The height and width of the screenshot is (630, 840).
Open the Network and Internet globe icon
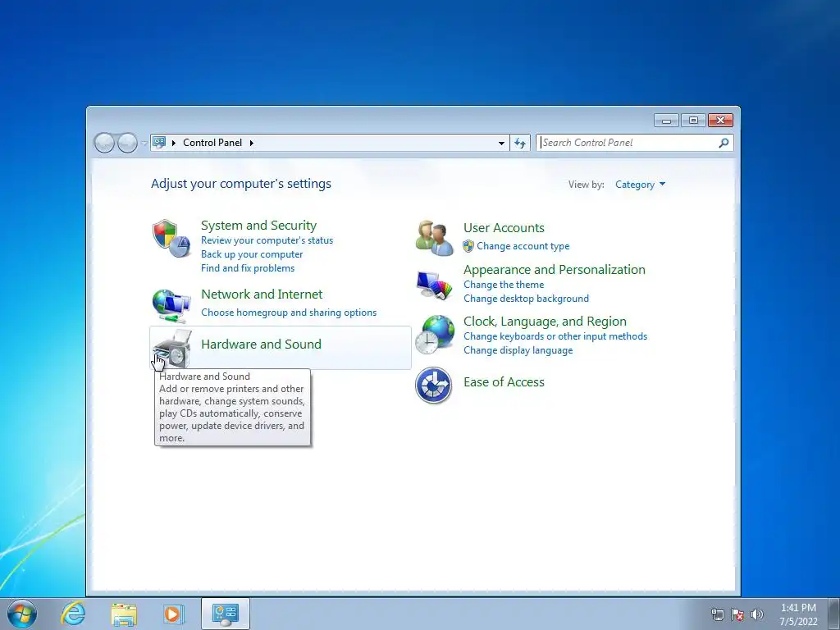pos(171,306)
